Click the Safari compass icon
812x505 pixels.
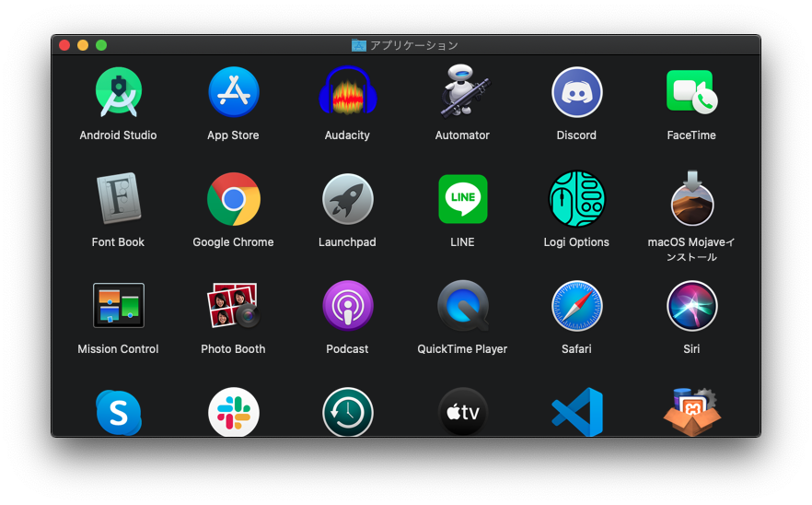(x=577, y=306)
